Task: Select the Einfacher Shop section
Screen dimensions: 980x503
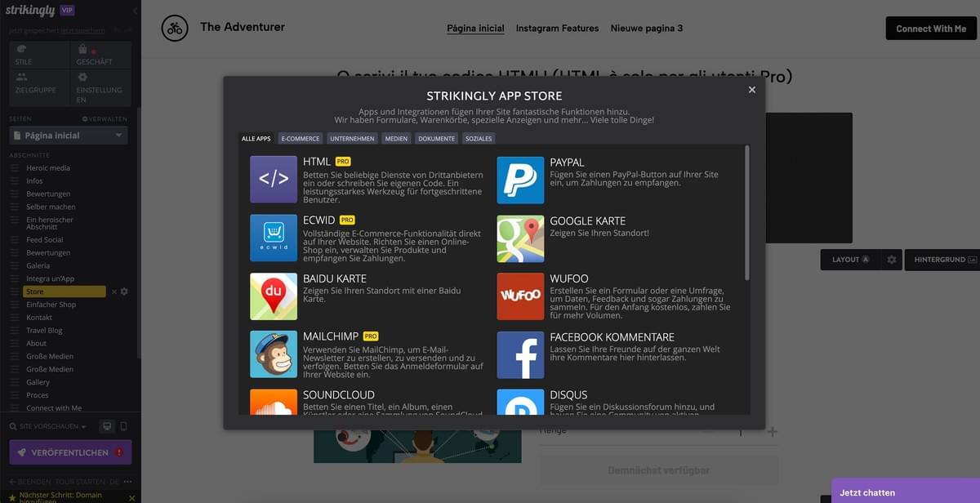Action: coord(51,305)
